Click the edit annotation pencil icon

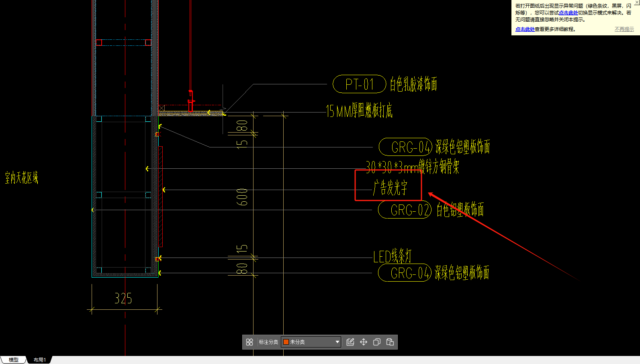pos(350,342)
